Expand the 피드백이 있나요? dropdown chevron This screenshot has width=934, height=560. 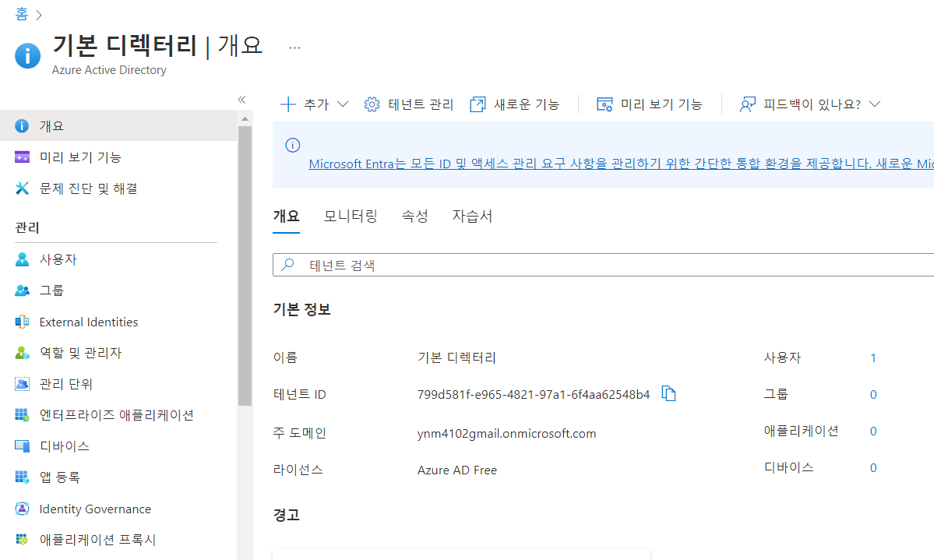(875, 104)
